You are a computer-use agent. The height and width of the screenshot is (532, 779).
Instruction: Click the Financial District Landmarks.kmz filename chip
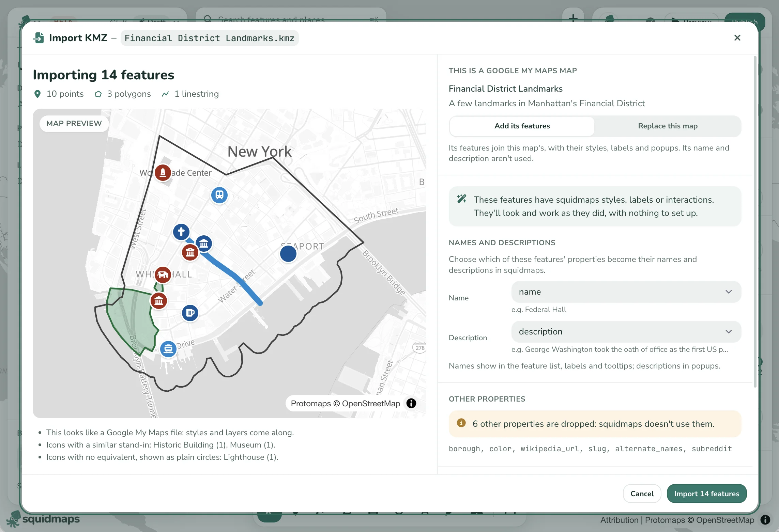click(210, 38)
